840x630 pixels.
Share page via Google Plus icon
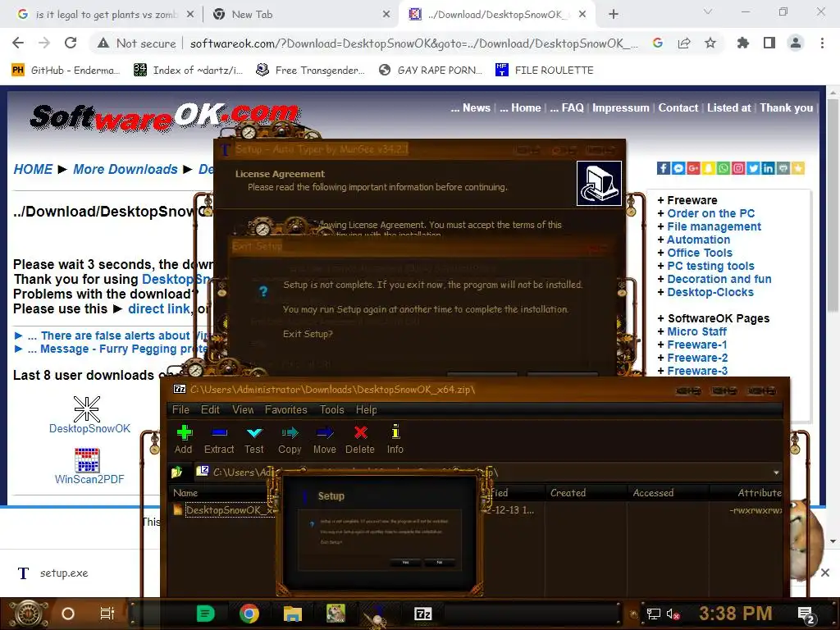(693, 168)
